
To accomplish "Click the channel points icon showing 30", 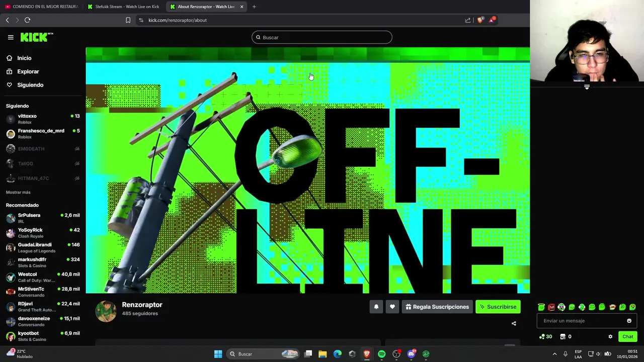I will click(545, 336).
